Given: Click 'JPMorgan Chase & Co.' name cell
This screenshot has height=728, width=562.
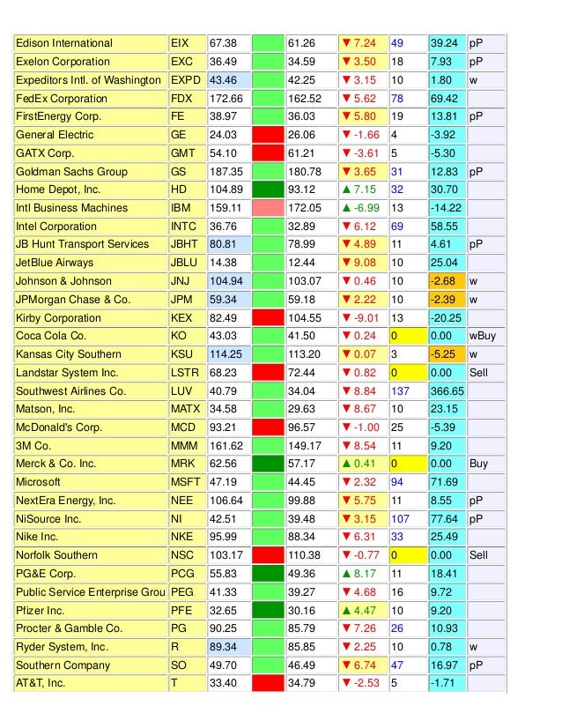Looking at the screenshot, I should click(x=91, y=300).
